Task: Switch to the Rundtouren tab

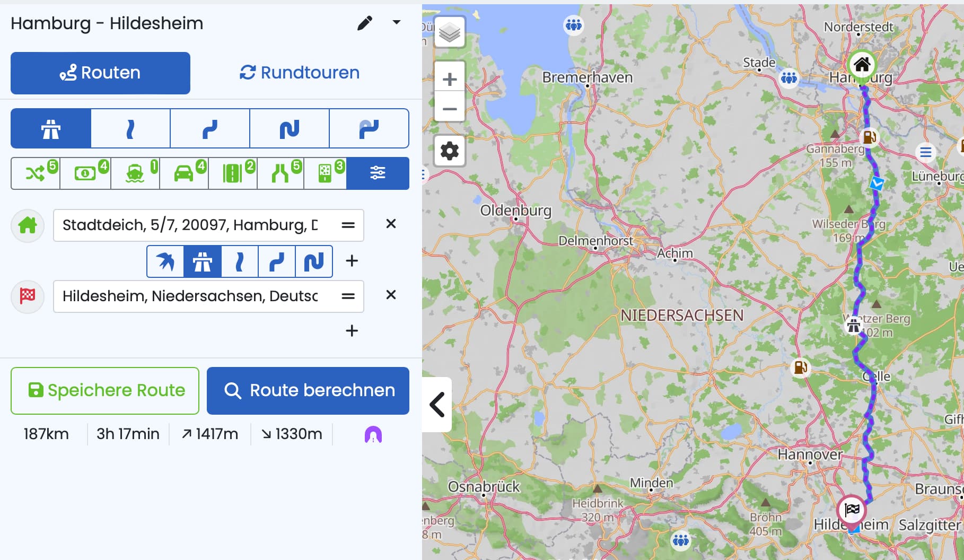Action: 300,73
